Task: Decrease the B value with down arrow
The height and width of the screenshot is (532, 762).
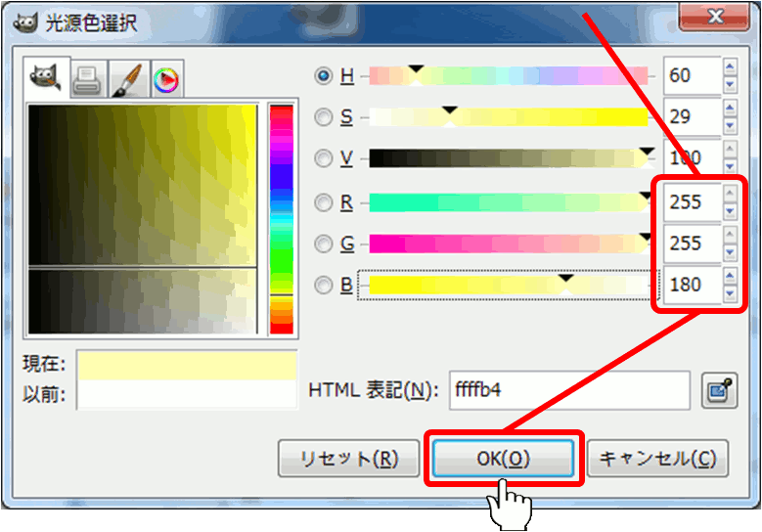Action: pos(730,293)
